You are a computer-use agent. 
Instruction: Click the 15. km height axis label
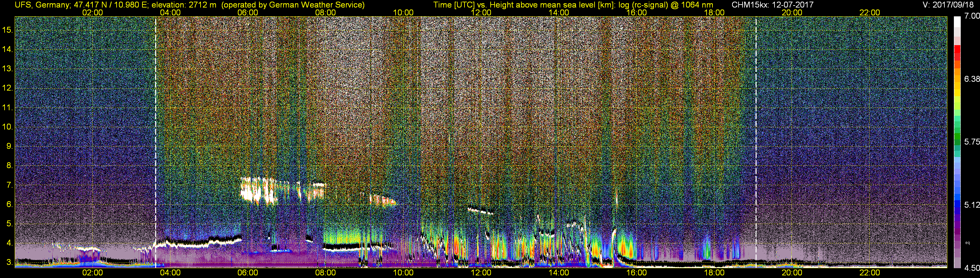coord(8,30)
